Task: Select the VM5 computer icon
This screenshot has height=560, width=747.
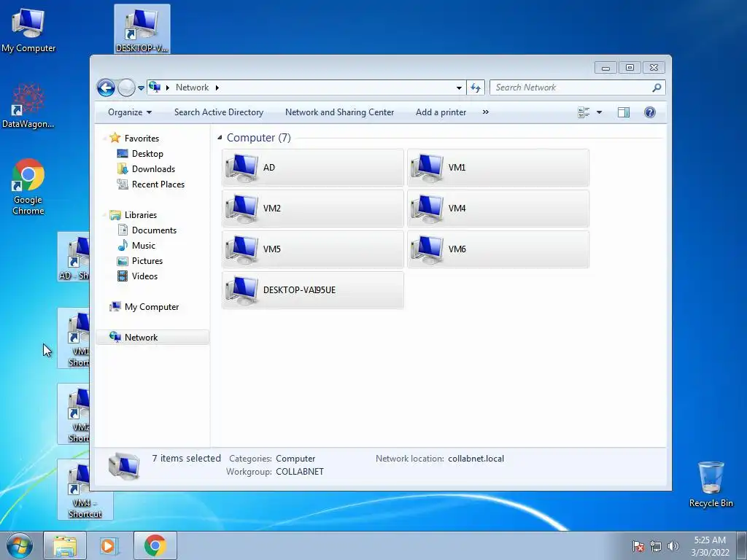Action: (312, 249)
